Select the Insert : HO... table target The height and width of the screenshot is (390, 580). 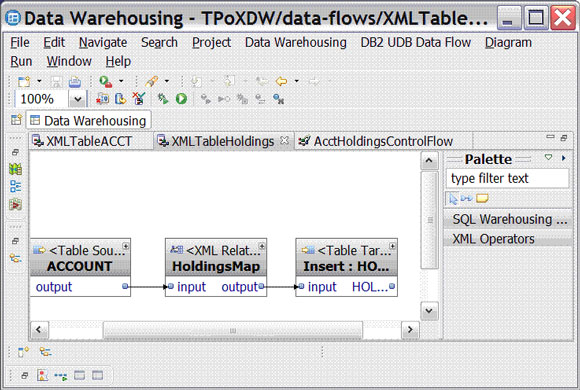[x=347, y=267]
